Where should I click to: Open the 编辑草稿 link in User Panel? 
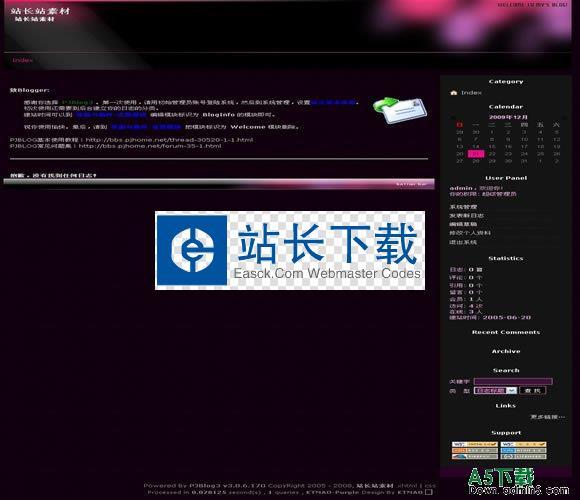[463, 224]
